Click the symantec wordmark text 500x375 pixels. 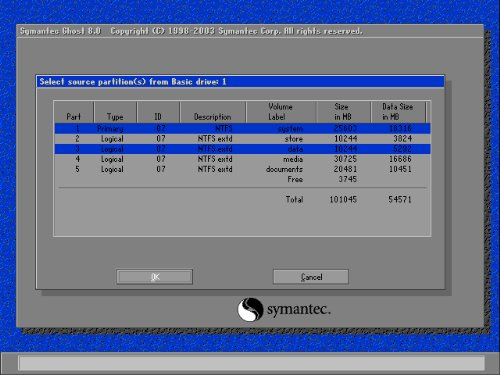(299, 310)
